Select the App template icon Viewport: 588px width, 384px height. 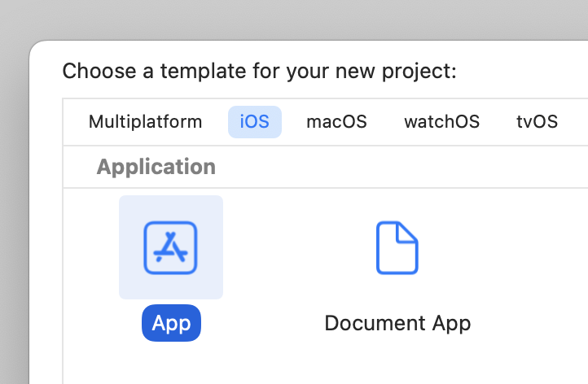171,247
